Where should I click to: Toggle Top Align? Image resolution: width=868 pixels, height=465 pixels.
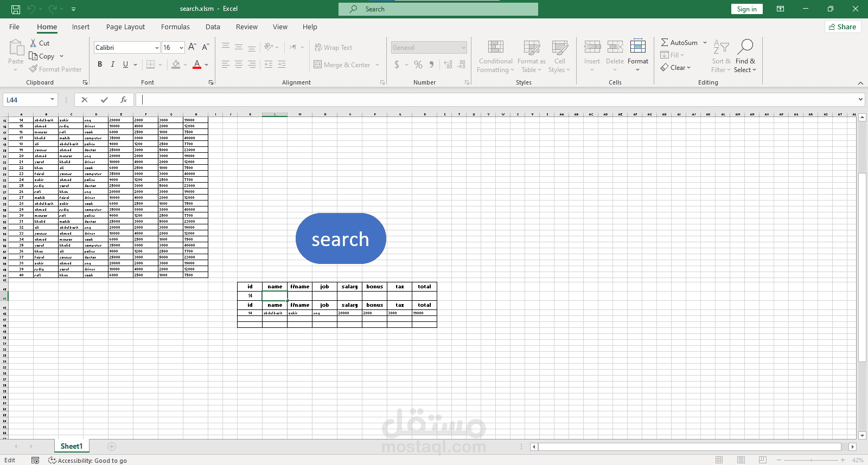pyautogui.click(x=226, y=47)
